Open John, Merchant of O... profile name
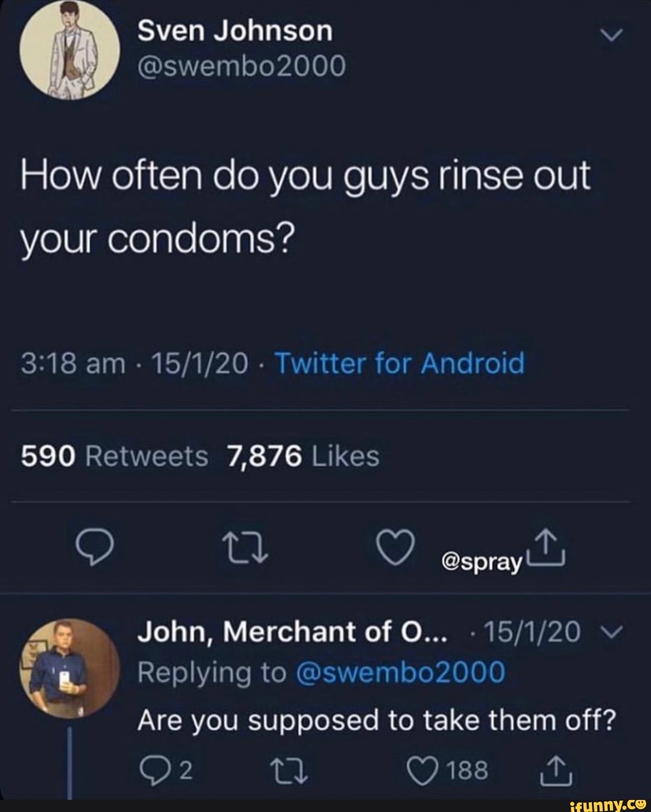651x812 pixels. (293, 632)
